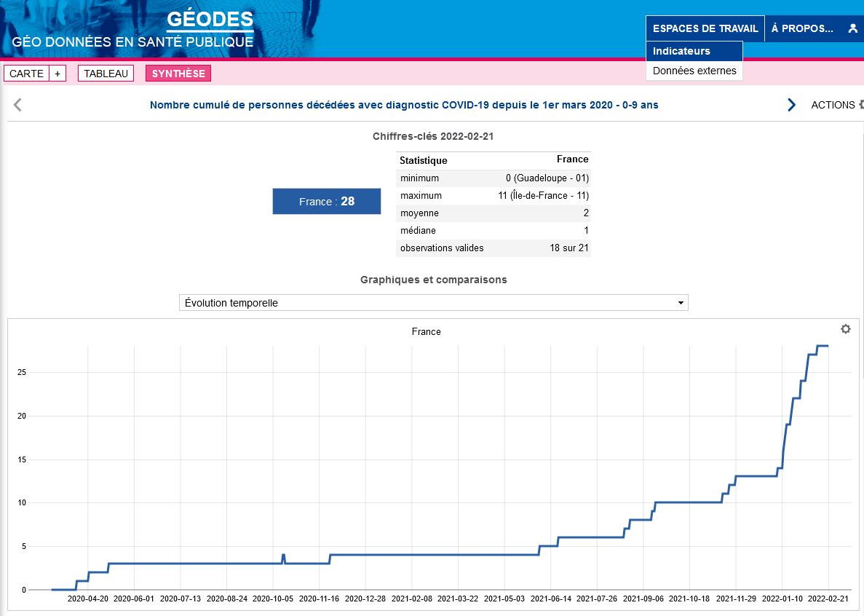Click the 'France' column header in table
The height and width of the screenshot is (616, 864).
573,159
